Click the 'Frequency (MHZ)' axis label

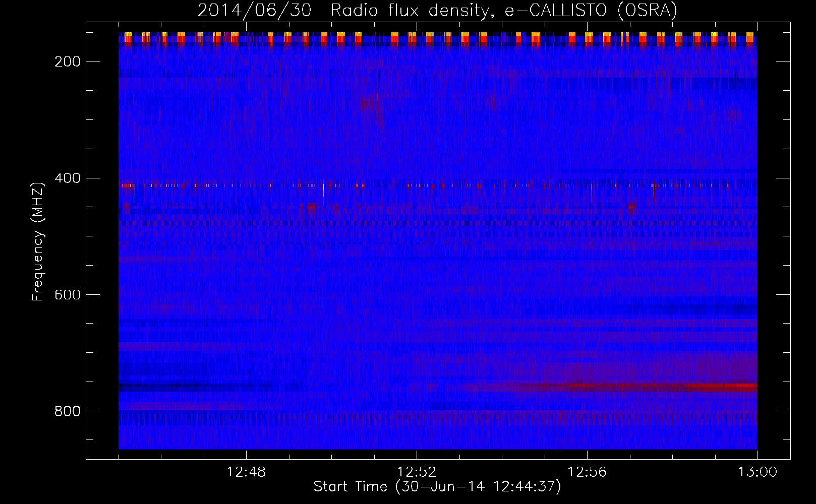point(38,241)
